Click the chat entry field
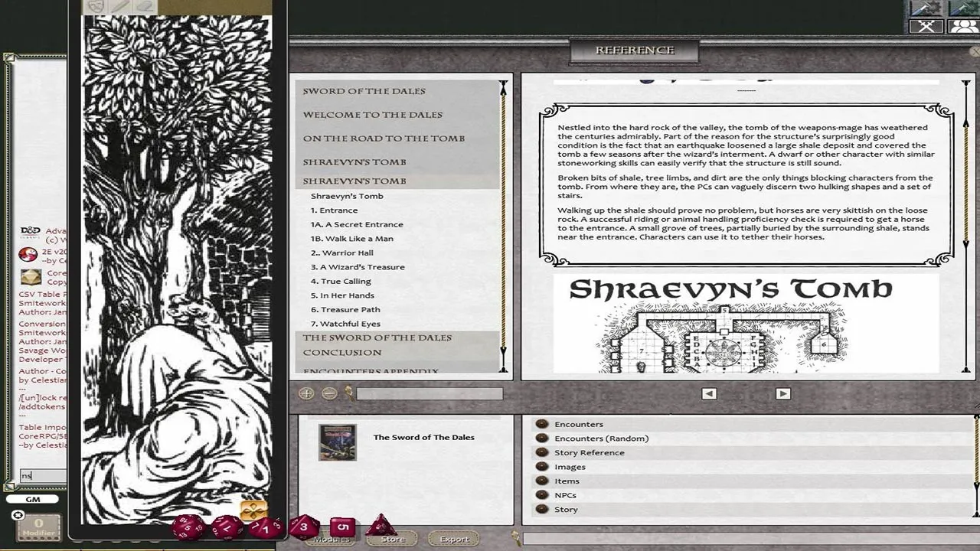Screen dimensions: 980x551 tap(43, 475)
